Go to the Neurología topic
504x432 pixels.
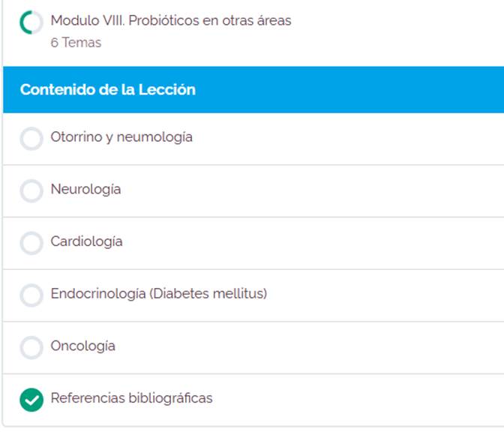85,190
